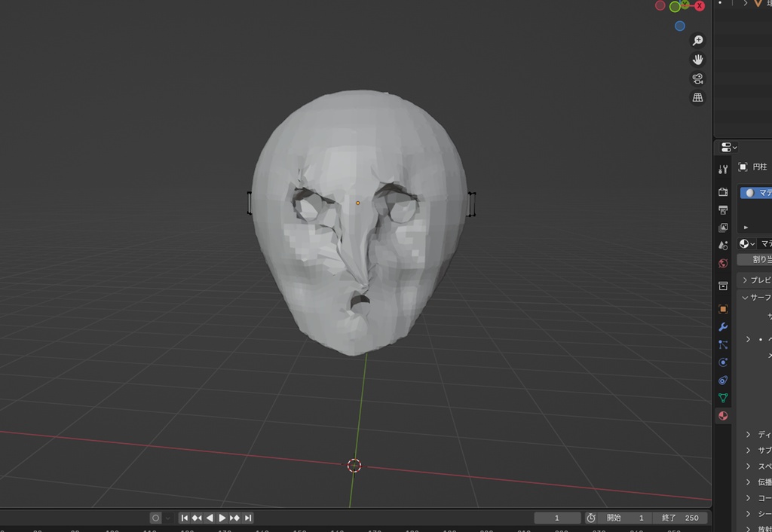Open the Collection properties box icon
The height and width of the screenshot is (532, 772).
(x=723, y=286)
